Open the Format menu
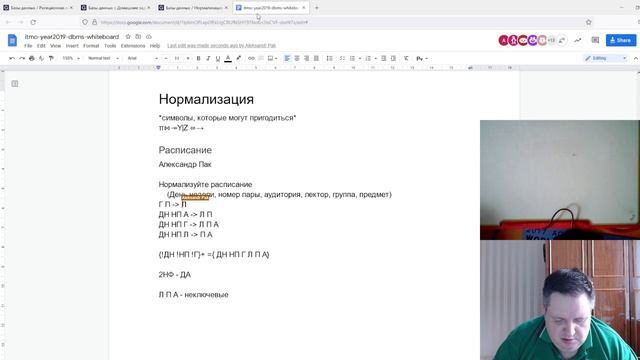The height and width of the screenshot is (360, 640). coord(91,46)
